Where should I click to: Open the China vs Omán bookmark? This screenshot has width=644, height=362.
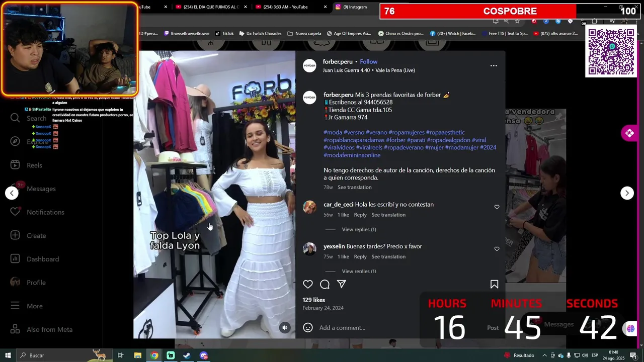click(401, 33)
